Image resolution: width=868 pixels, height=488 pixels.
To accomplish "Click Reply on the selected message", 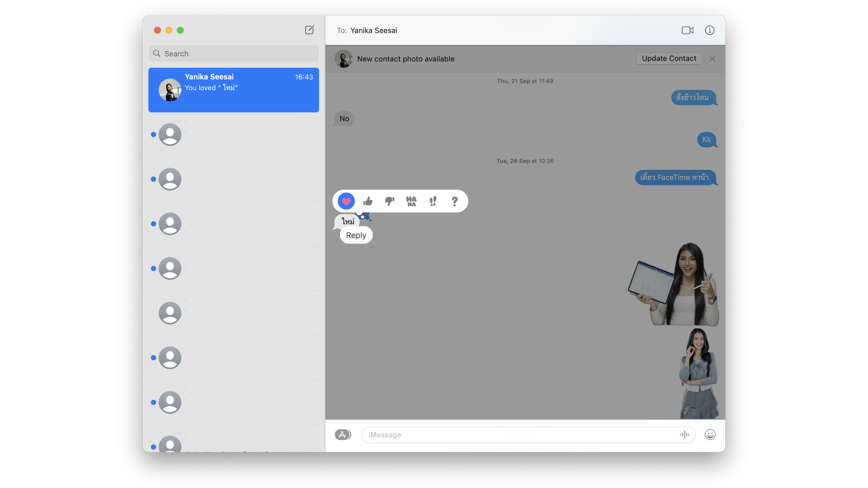I will 356,235.
